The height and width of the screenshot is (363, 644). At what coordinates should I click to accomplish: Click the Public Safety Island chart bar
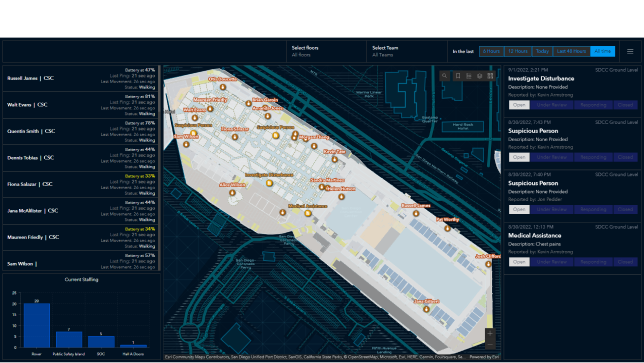[69, 339]
